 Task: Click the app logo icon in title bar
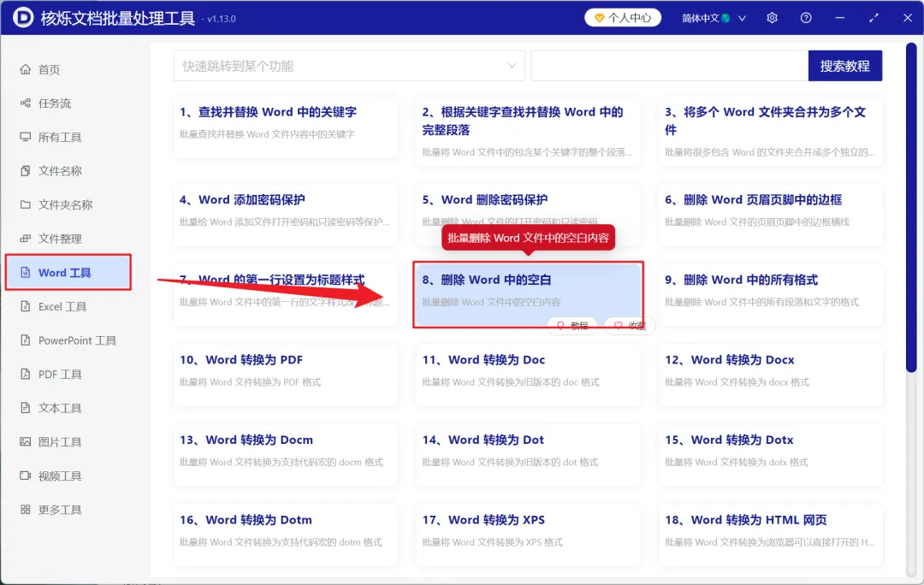pos(23,18)
